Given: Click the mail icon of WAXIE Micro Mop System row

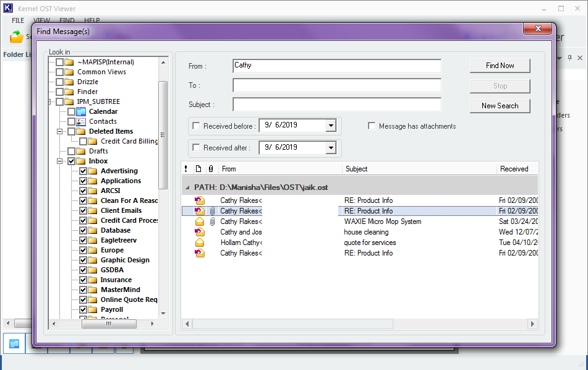Looking at the screenshot, I should click(200, 222).
